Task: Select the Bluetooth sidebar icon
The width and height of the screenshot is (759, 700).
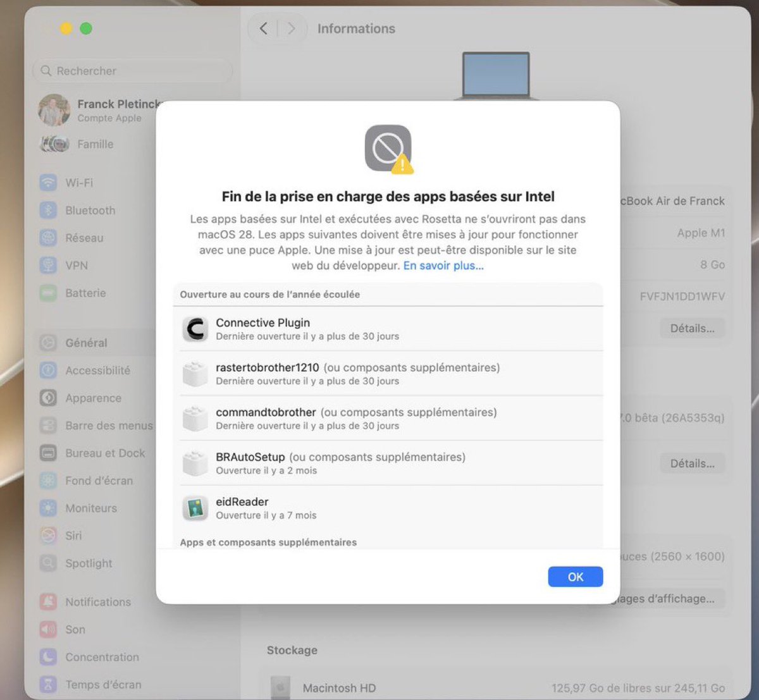Action: (x=49, y=210)
